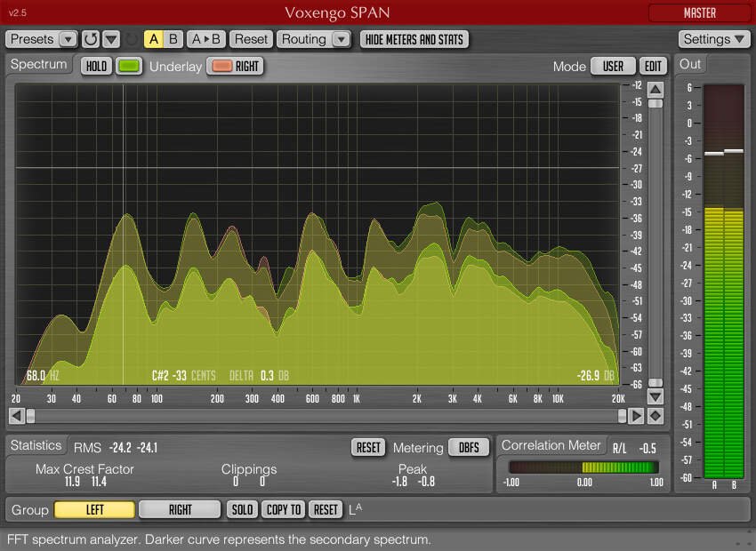Click the diamond zoom reset icon
Image resolution: width=756 pixels, height=551 pixels.
click(655, 415)
